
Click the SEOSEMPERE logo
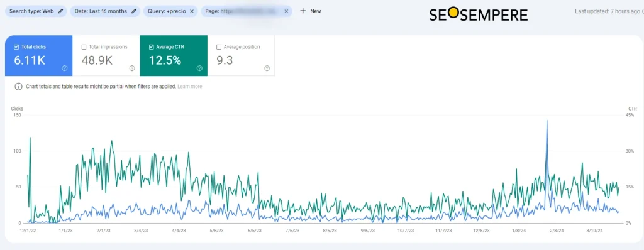(x=479, y=15)
